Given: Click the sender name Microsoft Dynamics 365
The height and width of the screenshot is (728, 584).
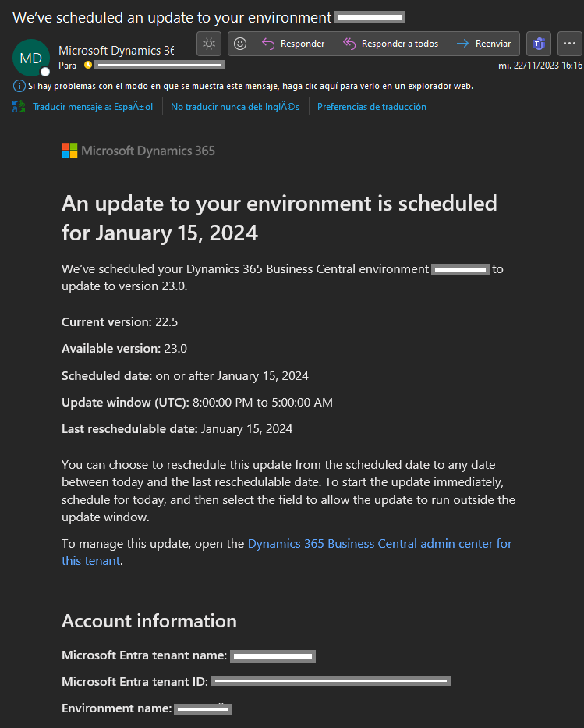Looking at the screenshot, I should (x=115, y=51).
